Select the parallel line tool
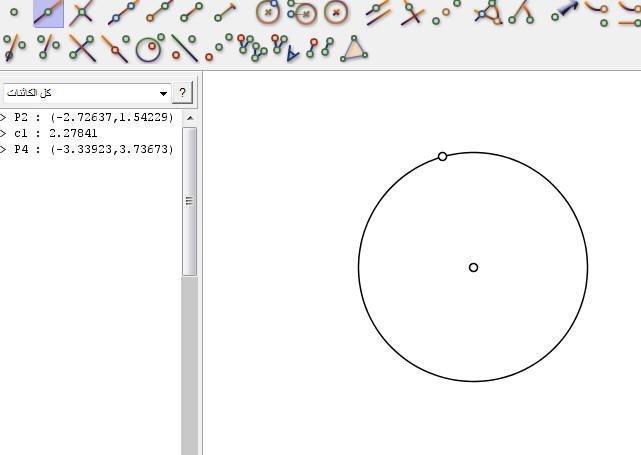The width and height of the screenshot is (641, 455). [378, 12]
